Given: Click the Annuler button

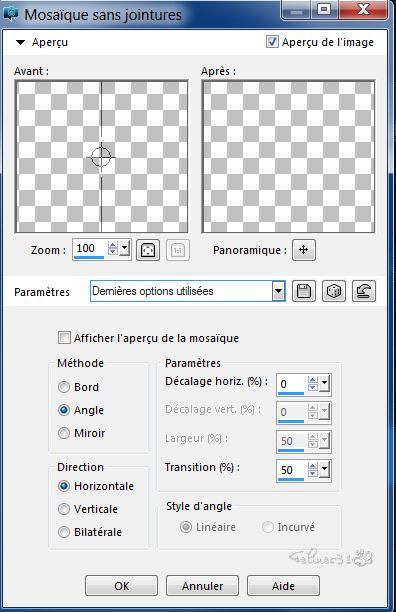Looking at the screenshot, I should pyautogui.click(x=202, y=585).
